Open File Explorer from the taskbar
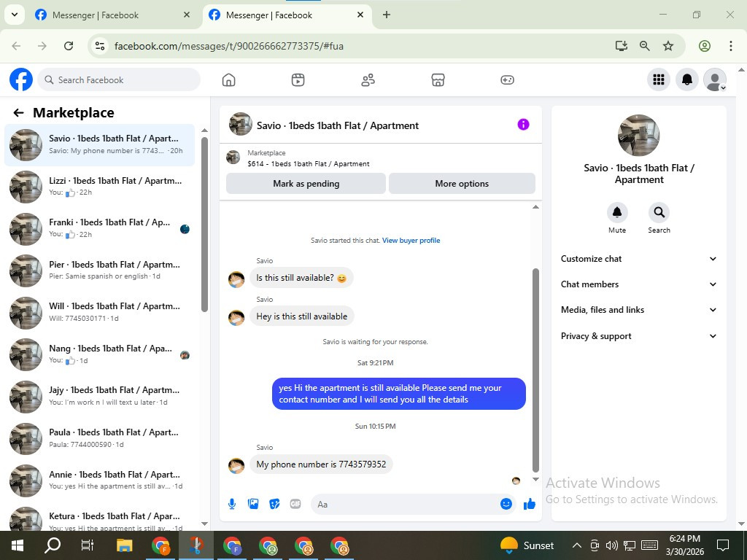 [x=124, y=545]
